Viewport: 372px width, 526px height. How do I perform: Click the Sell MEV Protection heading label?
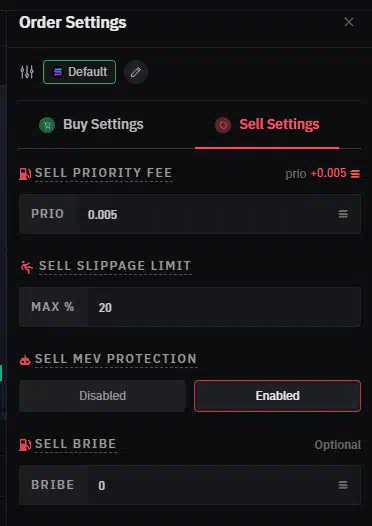pyautogui.click(x=116, y=359)
